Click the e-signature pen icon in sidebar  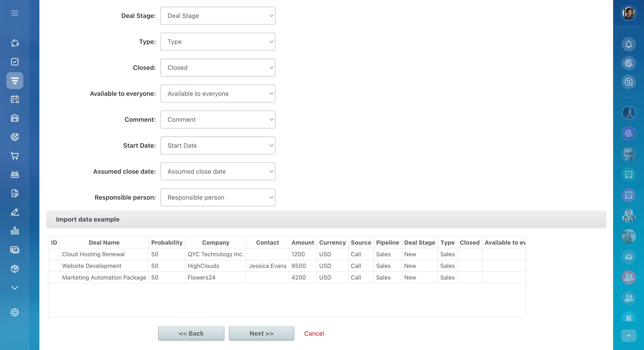[15, 212]
